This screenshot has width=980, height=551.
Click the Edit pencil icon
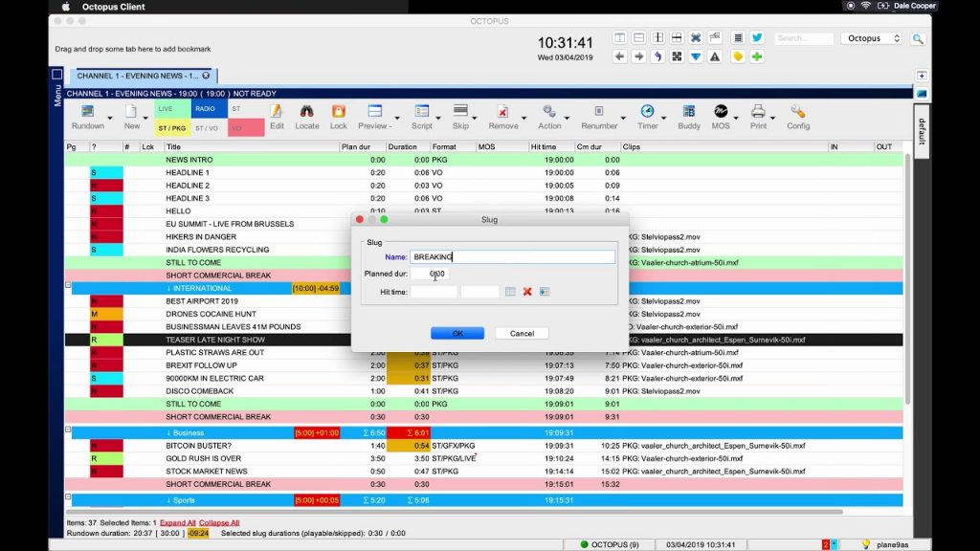tap(277, 112)
